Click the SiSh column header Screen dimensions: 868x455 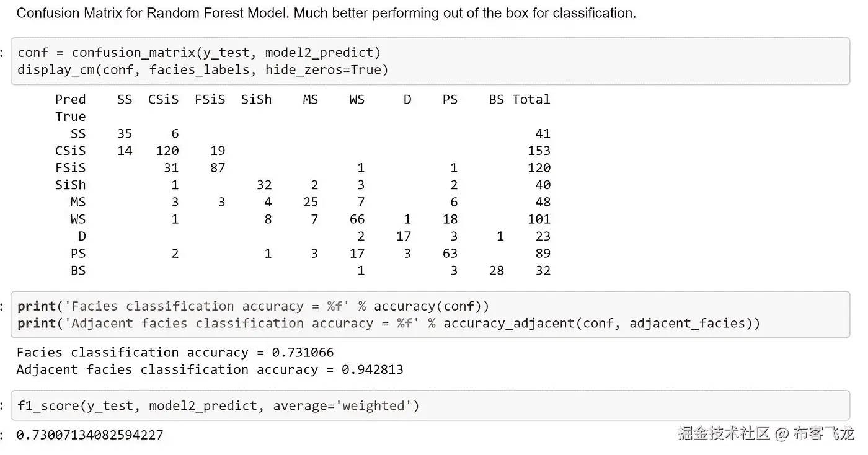click(x=256, y=99)
